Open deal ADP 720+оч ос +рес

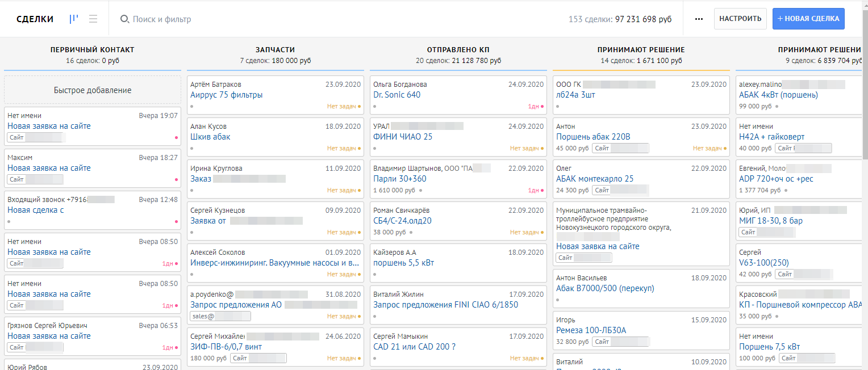coord(776,179)
